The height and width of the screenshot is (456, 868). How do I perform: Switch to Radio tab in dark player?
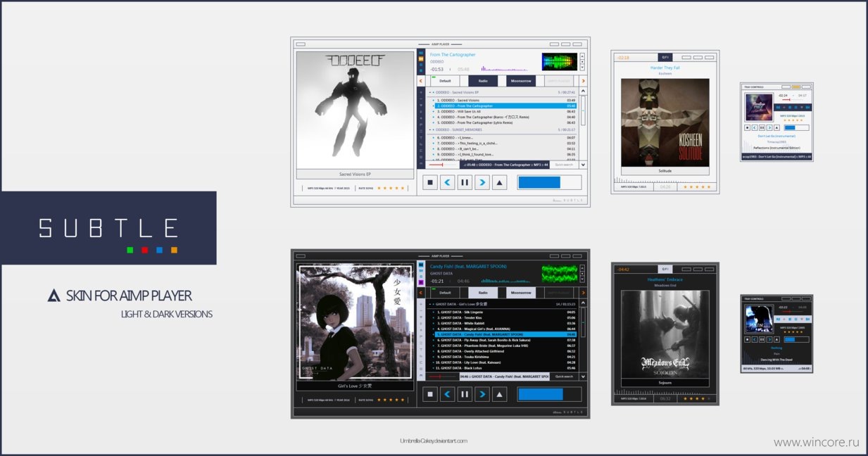(483, 293)
